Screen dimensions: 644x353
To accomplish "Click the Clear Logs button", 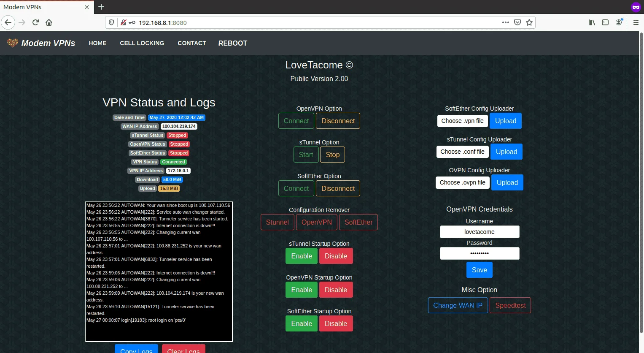I will (x=183, y=348).
